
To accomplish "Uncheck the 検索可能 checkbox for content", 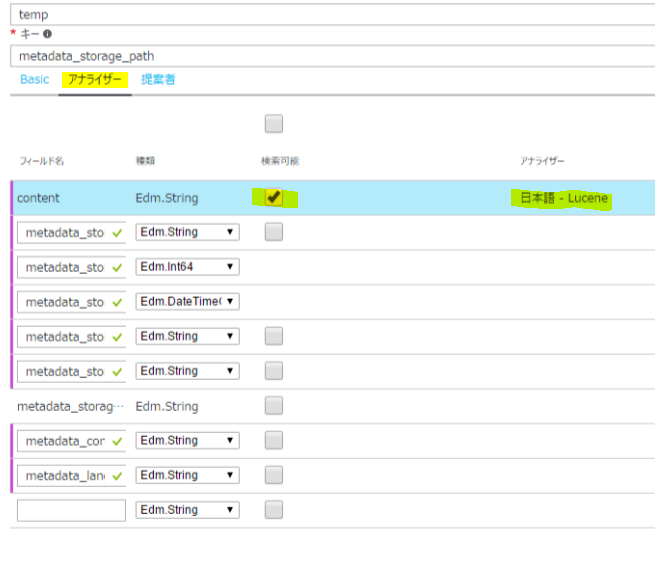I will pyautogui.click(x=274, y=197).
